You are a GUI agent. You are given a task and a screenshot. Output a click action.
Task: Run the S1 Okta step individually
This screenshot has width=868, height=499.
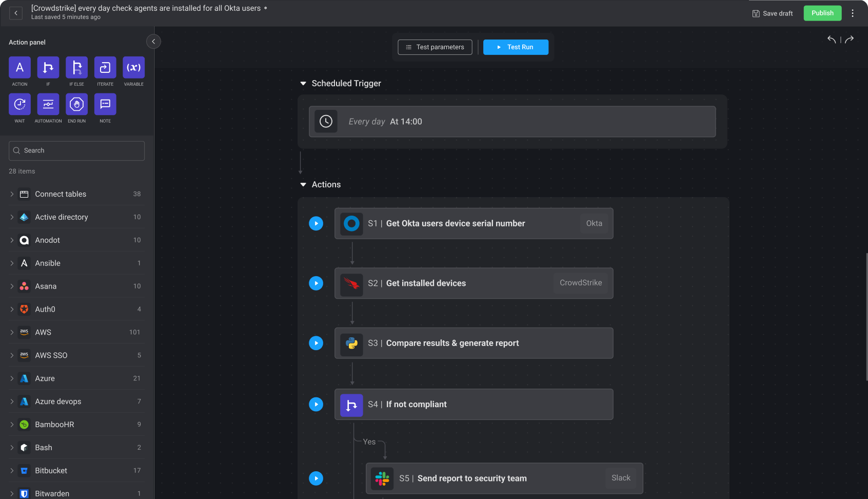point(316,223)
